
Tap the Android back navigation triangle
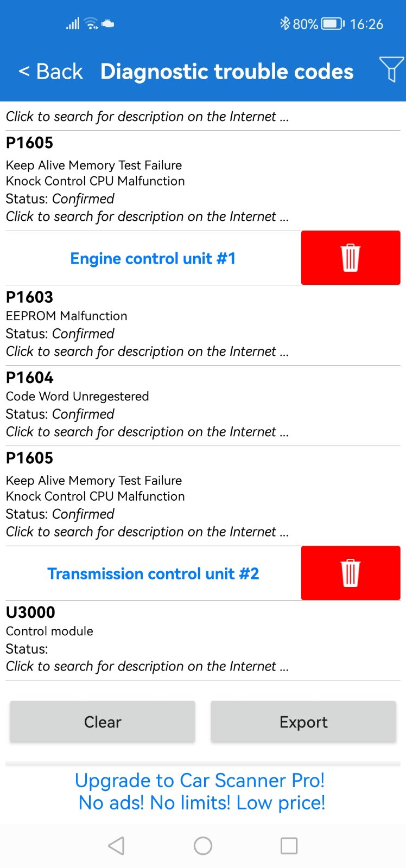coord(116,846)
